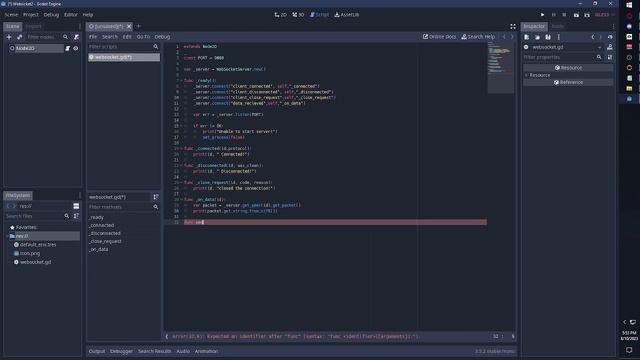Open the Output bottom panel
The width and height of the screenshot is (640, 360).
(97, 351)
